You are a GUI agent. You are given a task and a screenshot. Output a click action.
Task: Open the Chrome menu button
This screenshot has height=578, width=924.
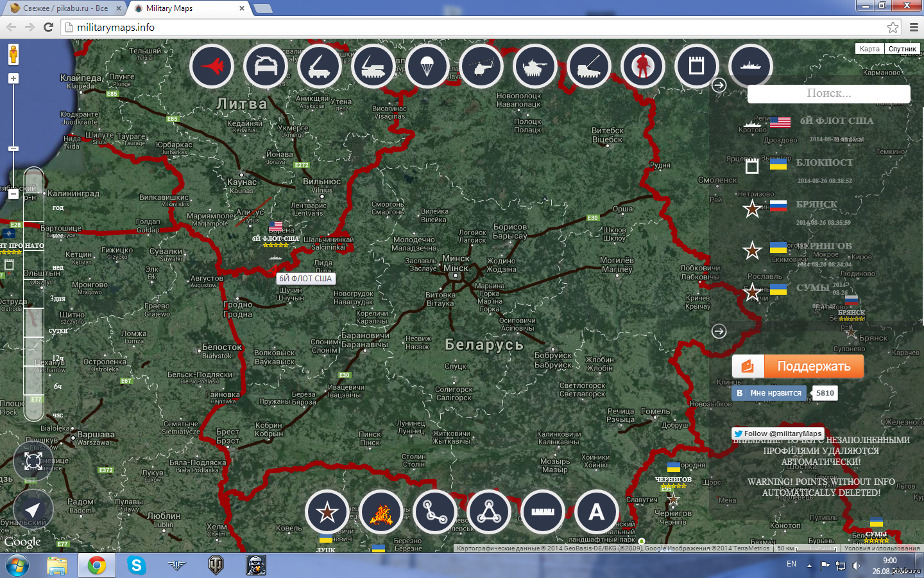[914, 27]
